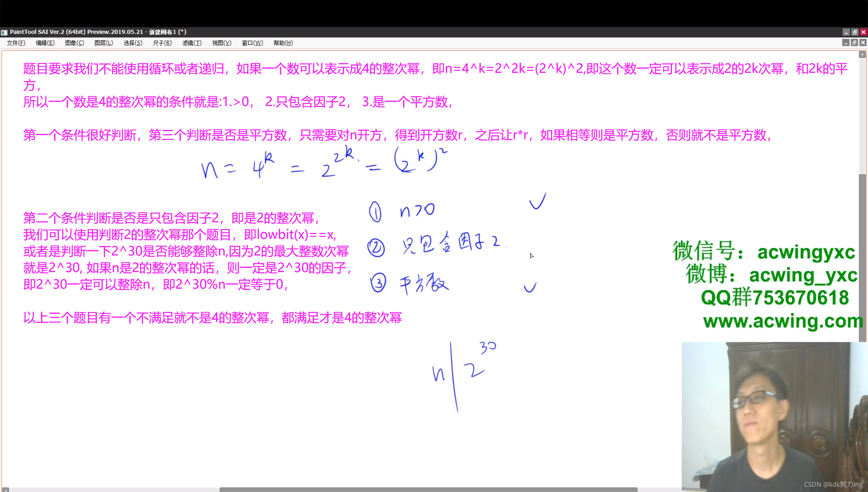Viewport: 868px width, 492px height.
Task: Click the PaintTool SAI title bar app icon
Action: tap(4, 33)
